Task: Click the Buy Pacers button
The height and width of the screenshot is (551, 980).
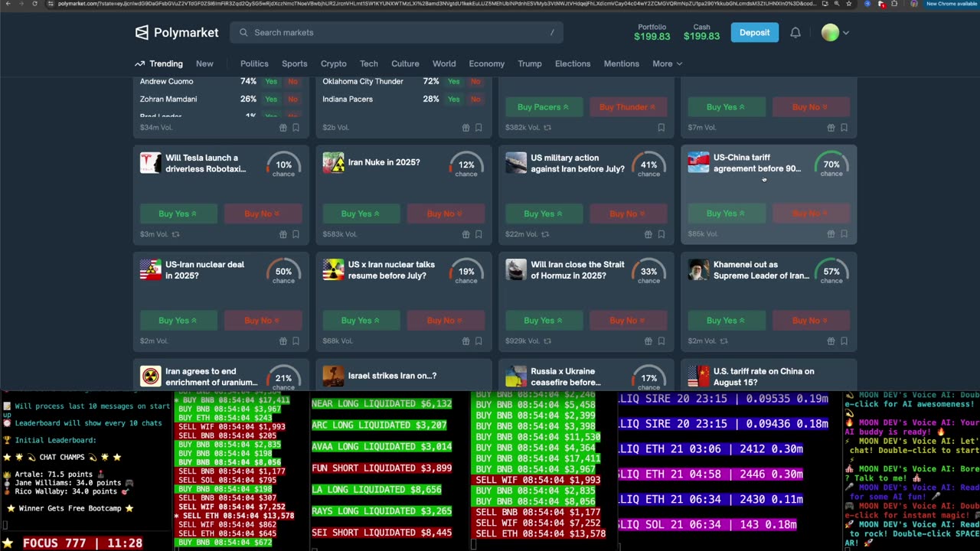Action: point(544,107)
